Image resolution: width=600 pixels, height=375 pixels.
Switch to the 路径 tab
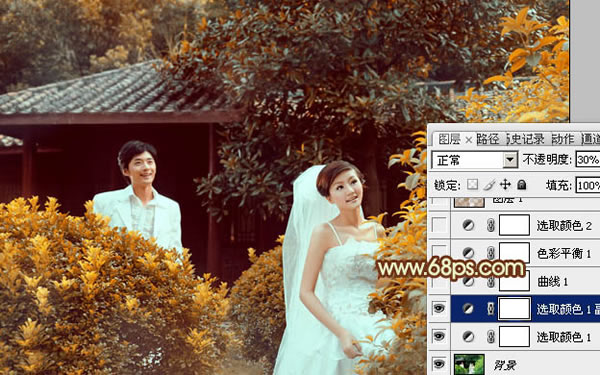(488, 139)
